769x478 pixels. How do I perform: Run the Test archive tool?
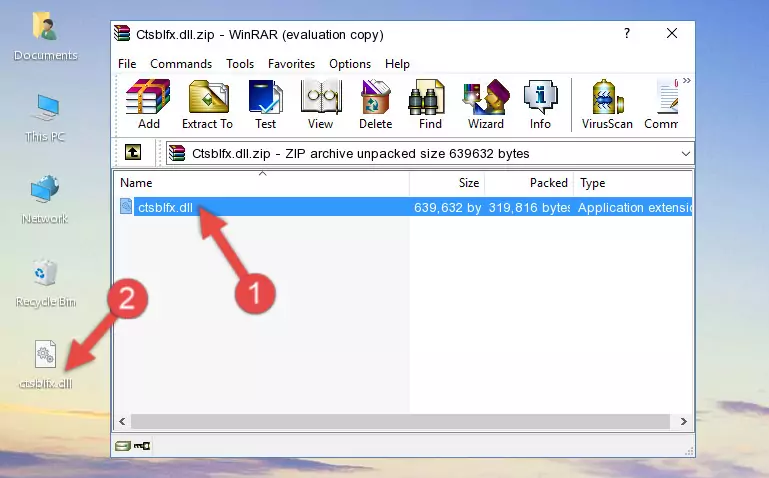(265, 104)
